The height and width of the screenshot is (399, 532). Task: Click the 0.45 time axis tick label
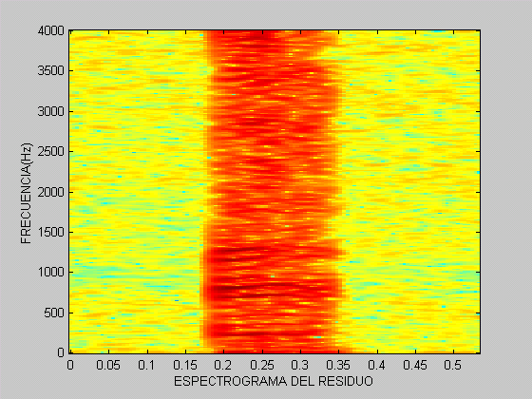pyautogui.click(x=415, y=366)
